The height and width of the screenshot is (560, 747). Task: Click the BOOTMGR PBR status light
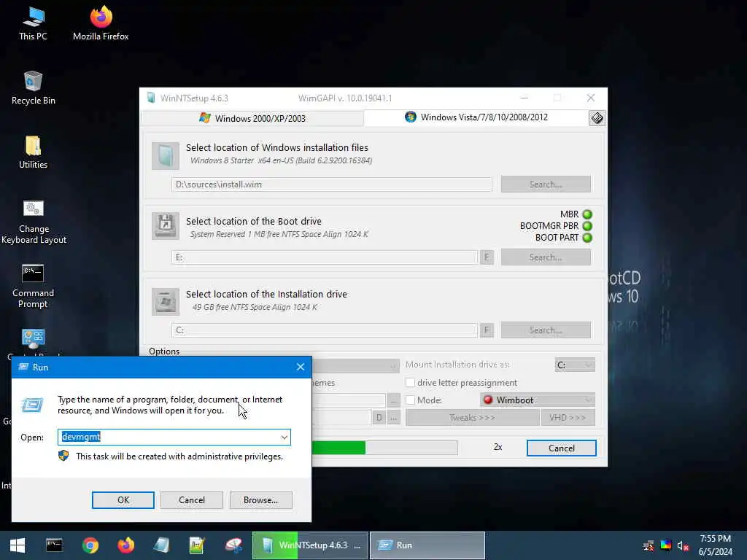point(587,226)
